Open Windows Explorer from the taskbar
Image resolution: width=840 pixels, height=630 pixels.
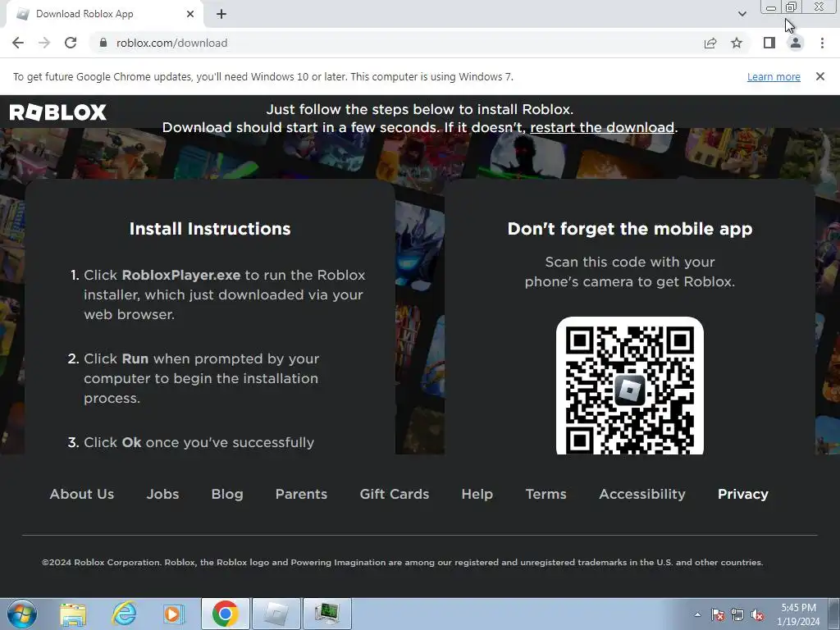coord(73,614)
